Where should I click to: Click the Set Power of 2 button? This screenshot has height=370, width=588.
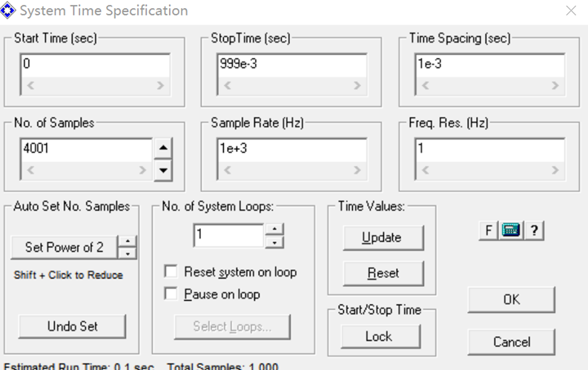click(64, 247)
